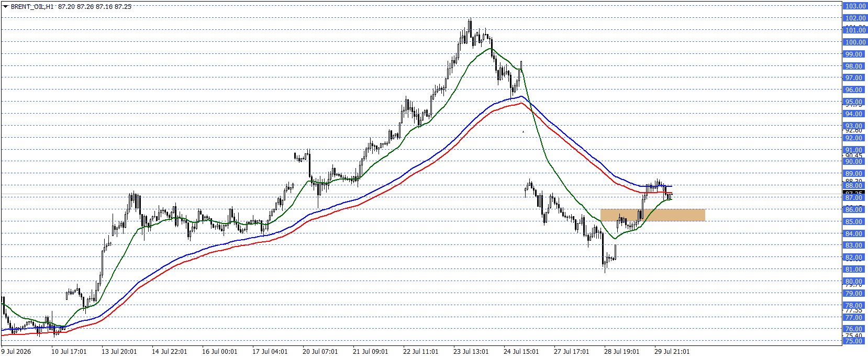Click the 81.00 price level label
Viewport: 868px width, 358px height.
(x=855, y=270)
